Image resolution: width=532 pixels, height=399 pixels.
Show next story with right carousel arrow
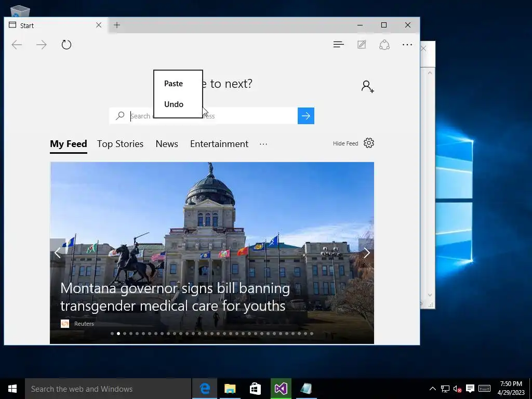(x=366, y=253)
